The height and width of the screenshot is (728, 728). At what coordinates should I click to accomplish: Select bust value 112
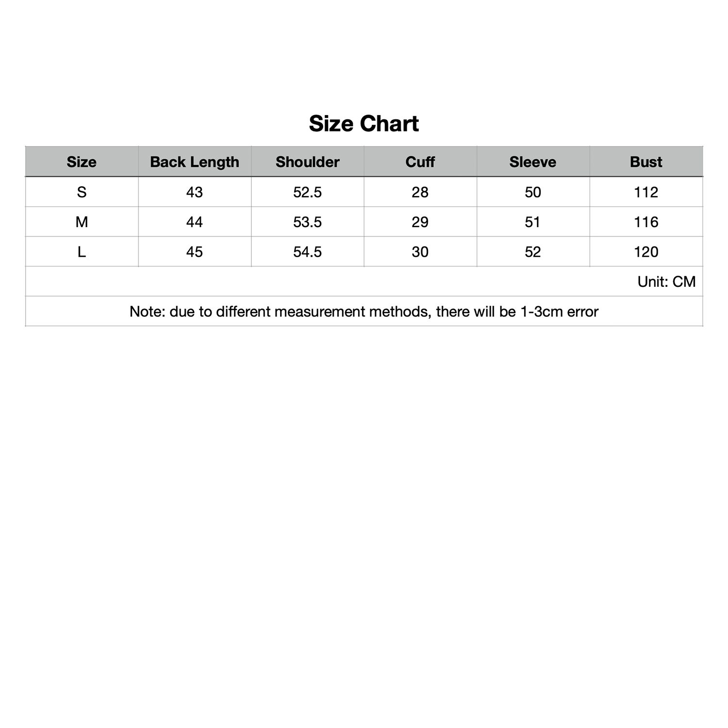point(645,192)
